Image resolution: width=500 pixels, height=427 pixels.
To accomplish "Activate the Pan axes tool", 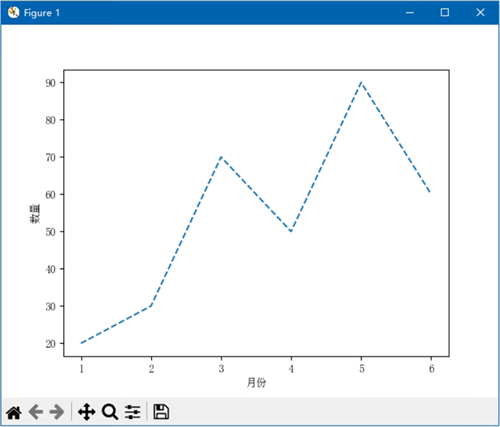I will point(87,412).
